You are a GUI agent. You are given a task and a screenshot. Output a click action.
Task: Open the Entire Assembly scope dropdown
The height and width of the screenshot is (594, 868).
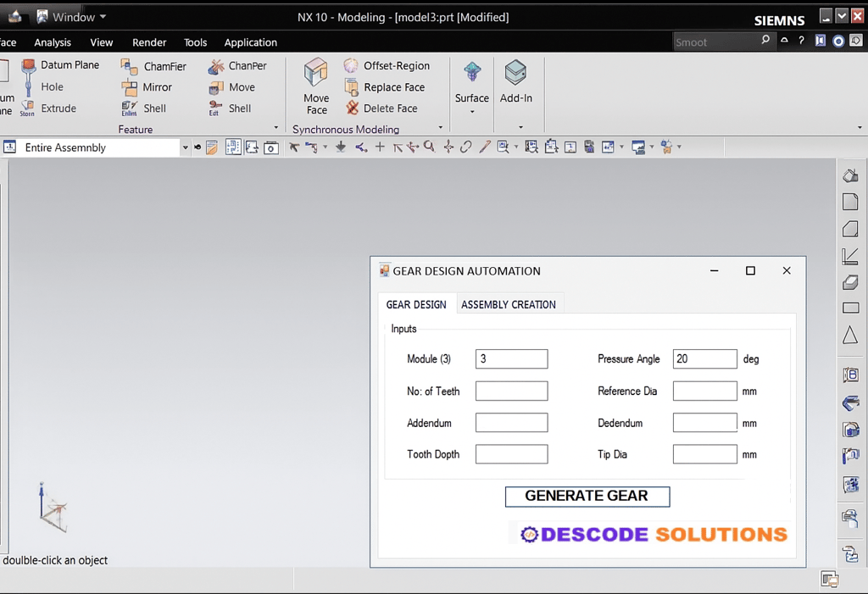pos(185,147)
